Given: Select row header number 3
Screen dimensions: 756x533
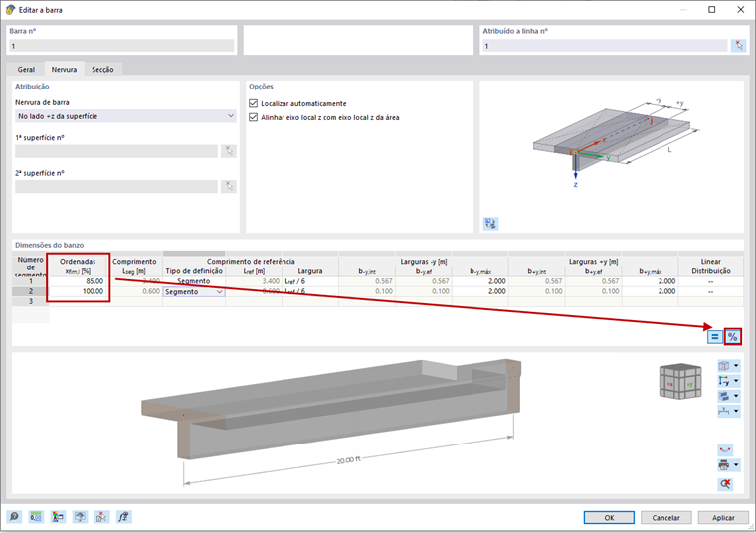Looking at the screenshot, I should 31,301.
